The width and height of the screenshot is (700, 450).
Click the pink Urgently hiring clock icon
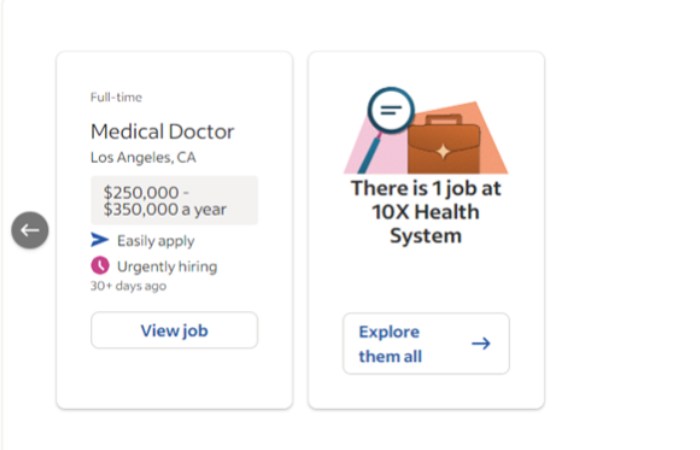pos(100,266)
